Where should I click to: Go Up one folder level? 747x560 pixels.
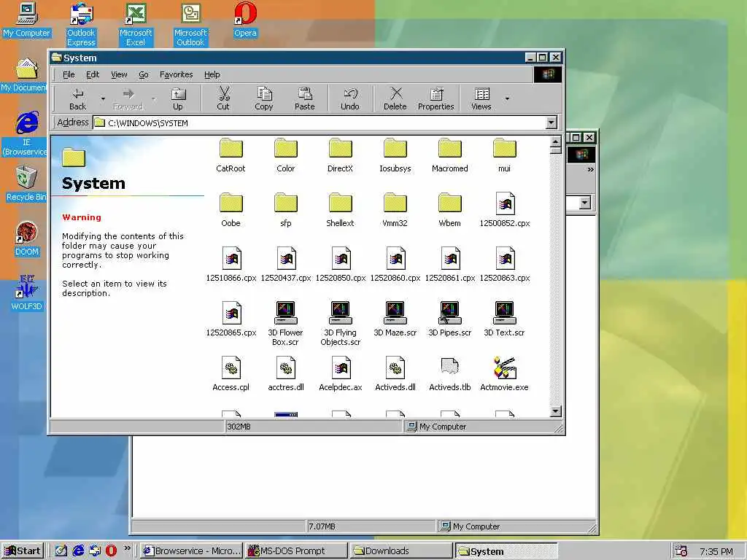(x=178, y=99)
